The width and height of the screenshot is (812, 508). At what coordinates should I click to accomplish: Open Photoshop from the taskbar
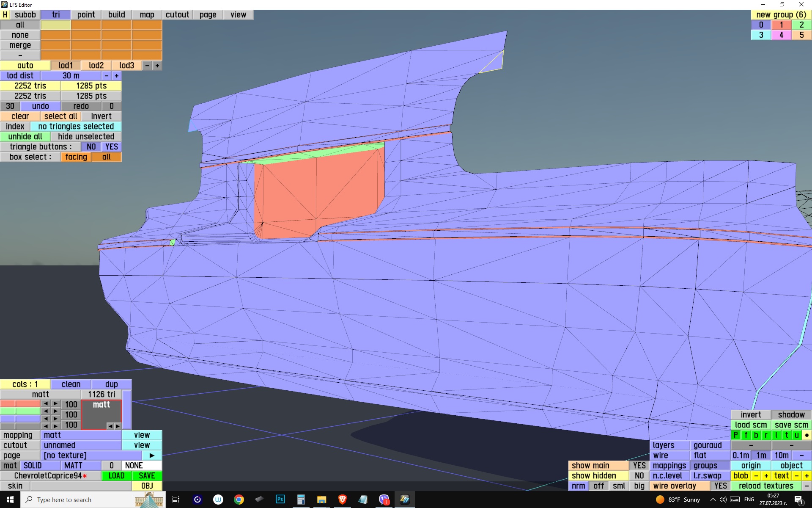point(280,500)
